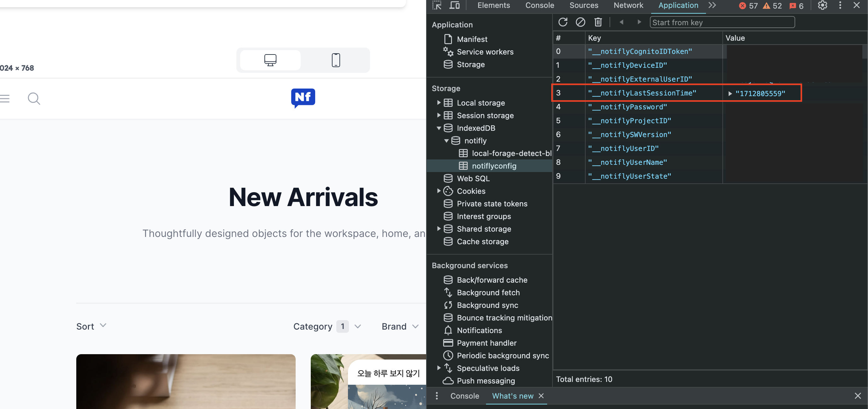Select the notifyconfig database entry

click(495, 165)
